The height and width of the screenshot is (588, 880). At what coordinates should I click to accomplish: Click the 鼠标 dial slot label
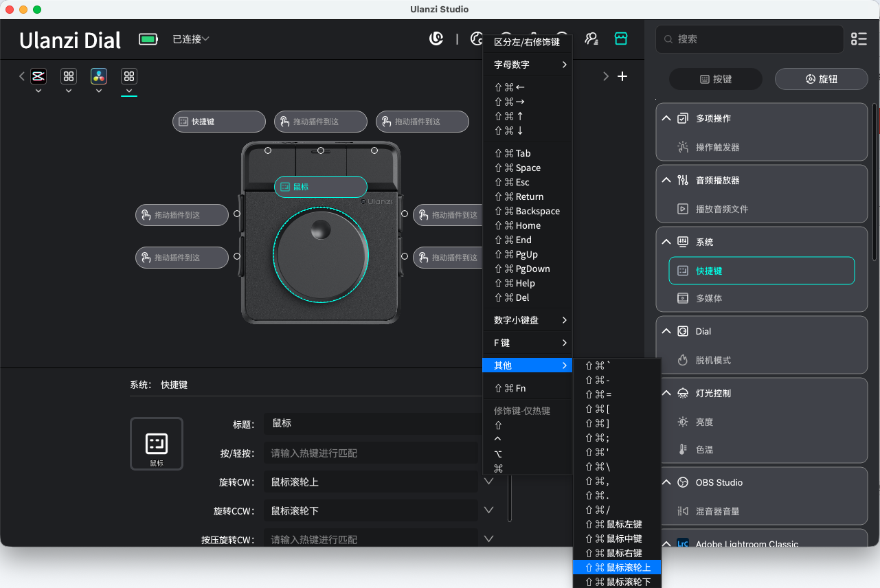click(321, 187)
